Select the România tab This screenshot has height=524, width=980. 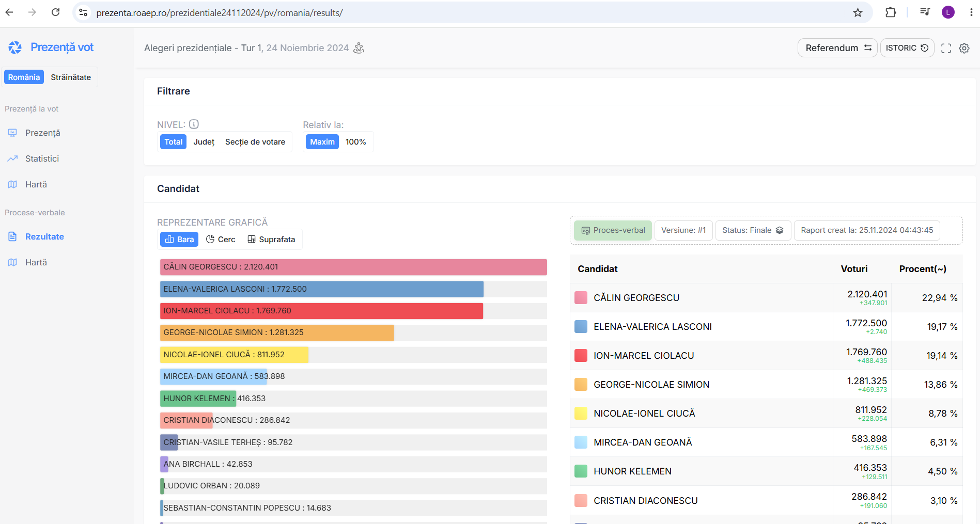pyautogui.click(x=24, y=77)
